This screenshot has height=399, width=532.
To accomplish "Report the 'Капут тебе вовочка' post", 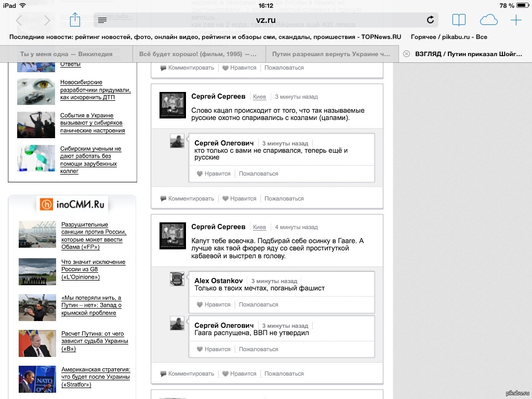I will pos(284,374).
